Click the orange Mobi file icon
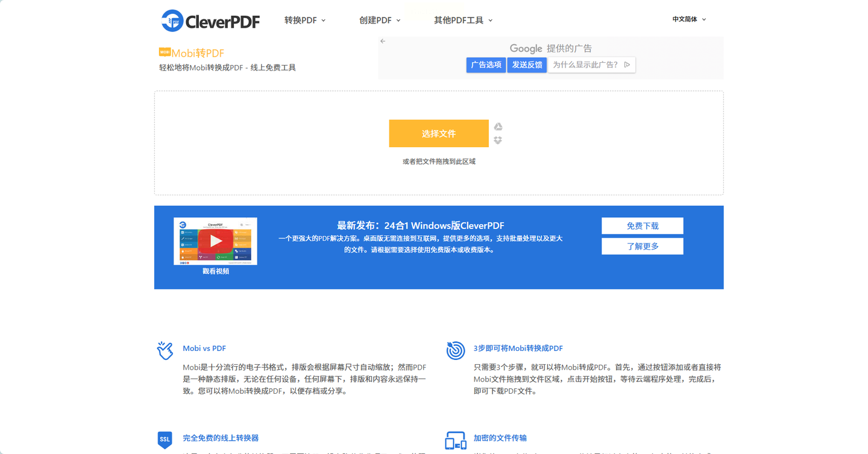This screenshot has width=868, height=454. tap(165, 52)
